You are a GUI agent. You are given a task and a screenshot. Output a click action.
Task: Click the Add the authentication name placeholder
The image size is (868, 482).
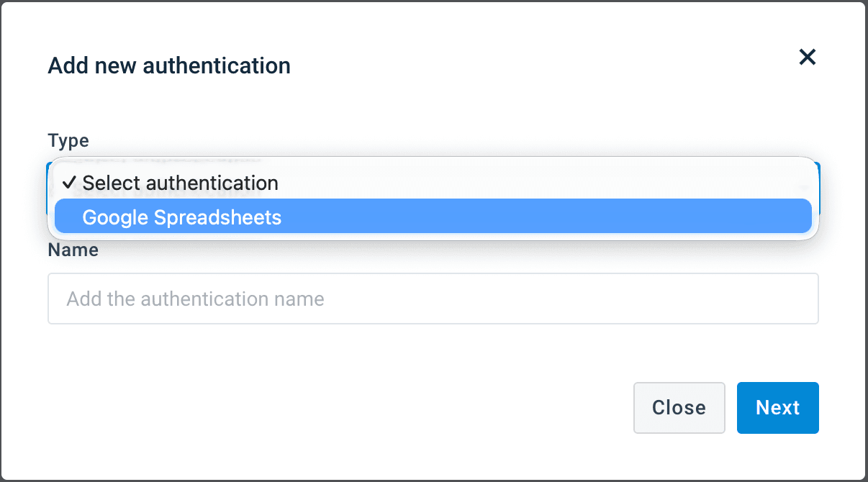[195, 299]
